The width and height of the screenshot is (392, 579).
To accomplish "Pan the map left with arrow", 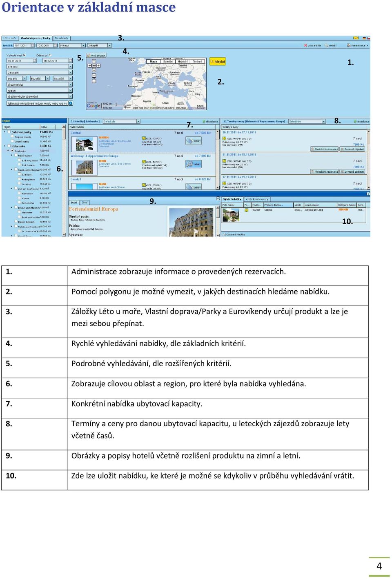I will [x=90, y=65].
